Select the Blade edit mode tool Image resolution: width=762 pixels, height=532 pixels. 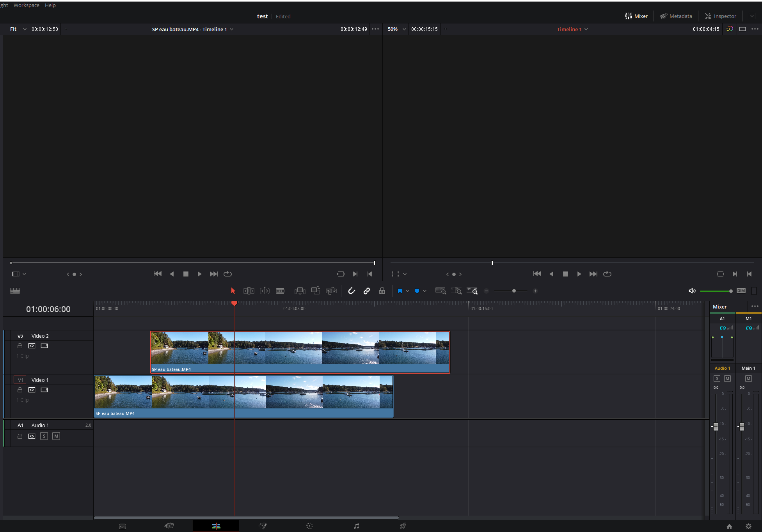(280, 291)
